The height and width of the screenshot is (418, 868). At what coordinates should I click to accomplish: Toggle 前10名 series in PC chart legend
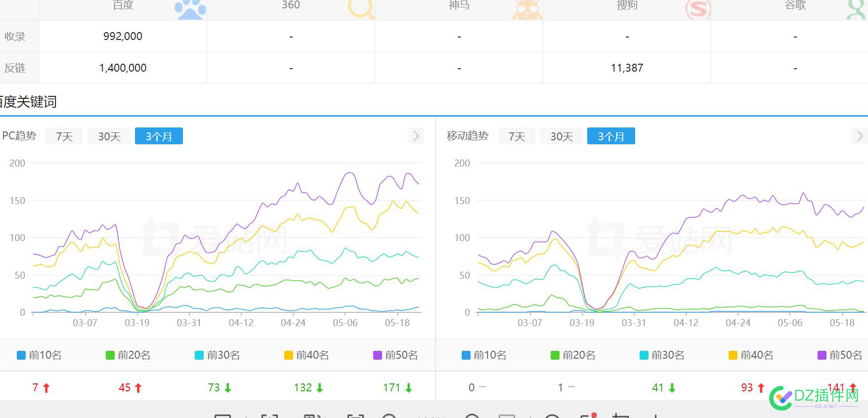39,355
